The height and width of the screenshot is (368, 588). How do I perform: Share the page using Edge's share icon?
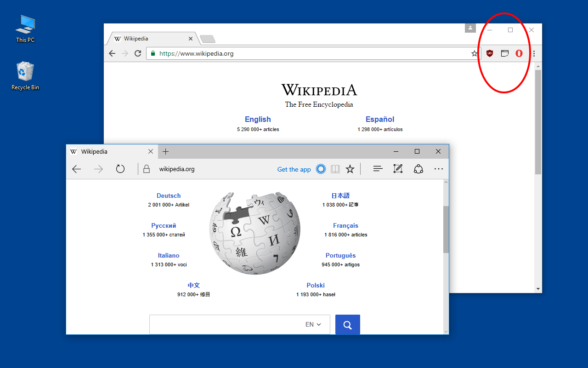pos(418,169)
